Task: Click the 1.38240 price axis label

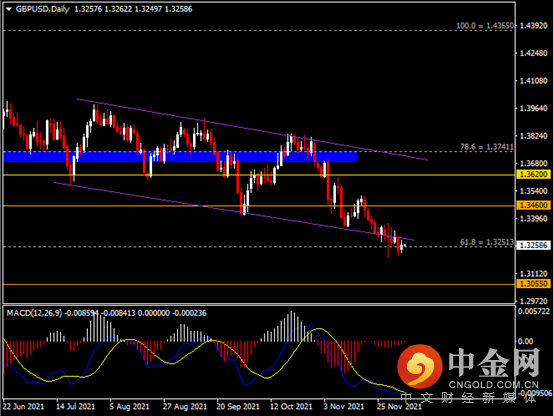Action: tap(534, 136)
